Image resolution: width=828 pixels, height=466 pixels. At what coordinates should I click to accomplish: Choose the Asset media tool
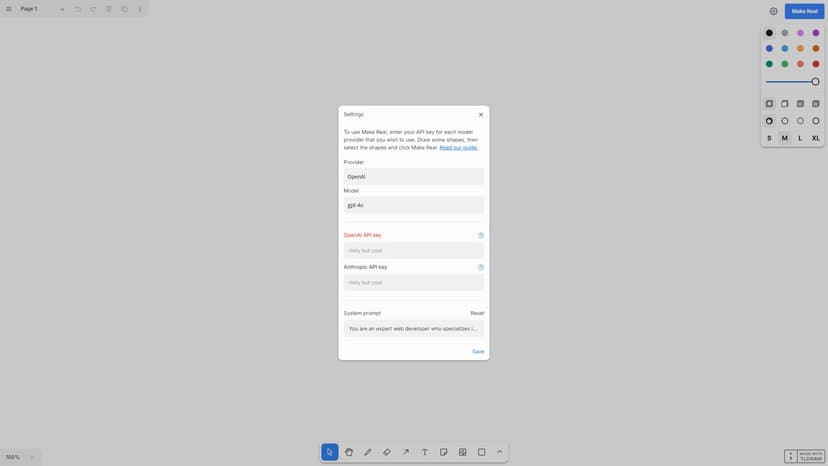[463, 452]
